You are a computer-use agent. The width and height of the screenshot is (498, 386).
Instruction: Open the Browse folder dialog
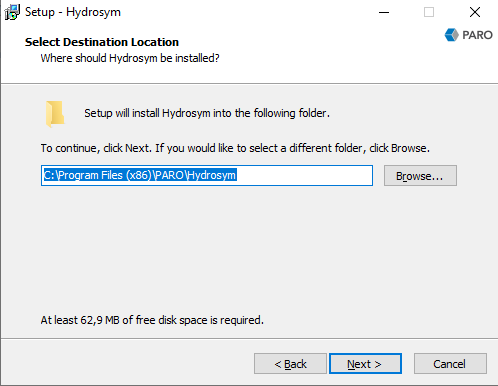(420, 176)
